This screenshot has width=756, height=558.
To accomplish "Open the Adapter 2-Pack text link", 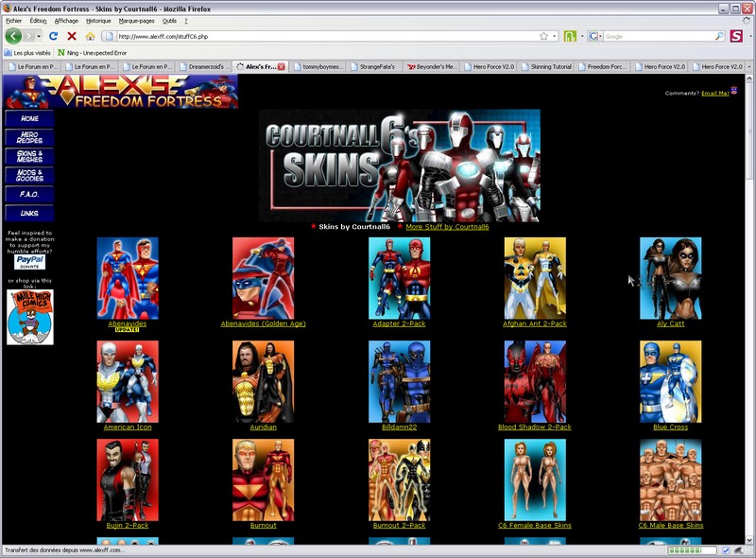I will [399, 323].
